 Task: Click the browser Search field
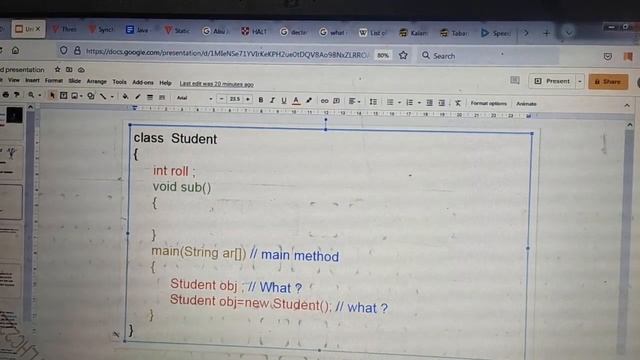click(488, 56)
